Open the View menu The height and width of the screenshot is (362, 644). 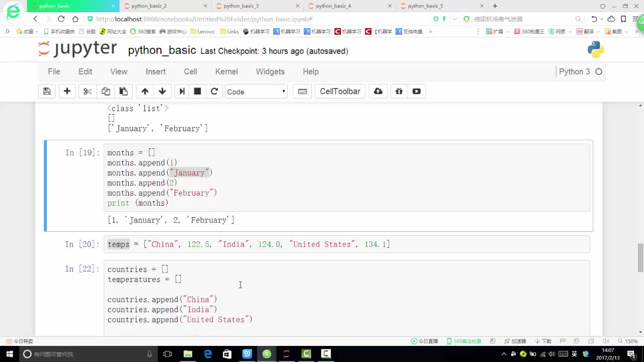[x=119, y=71]
